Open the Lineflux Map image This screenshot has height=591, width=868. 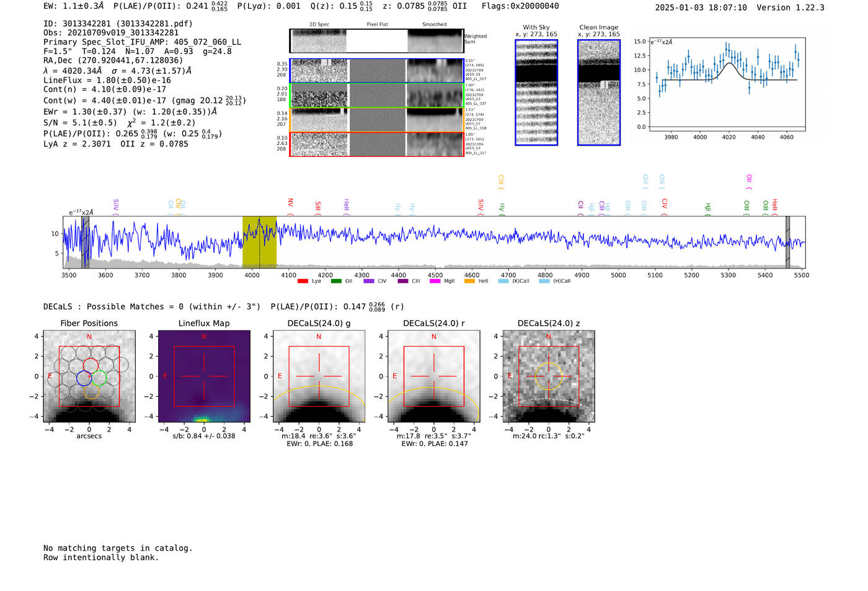[x=204, y=376]
